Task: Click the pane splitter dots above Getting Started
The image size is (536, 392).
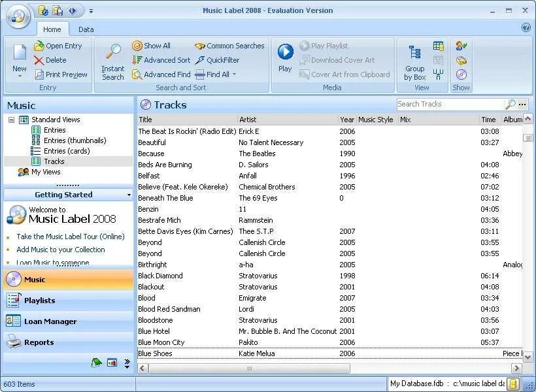Action: (68, 186)
